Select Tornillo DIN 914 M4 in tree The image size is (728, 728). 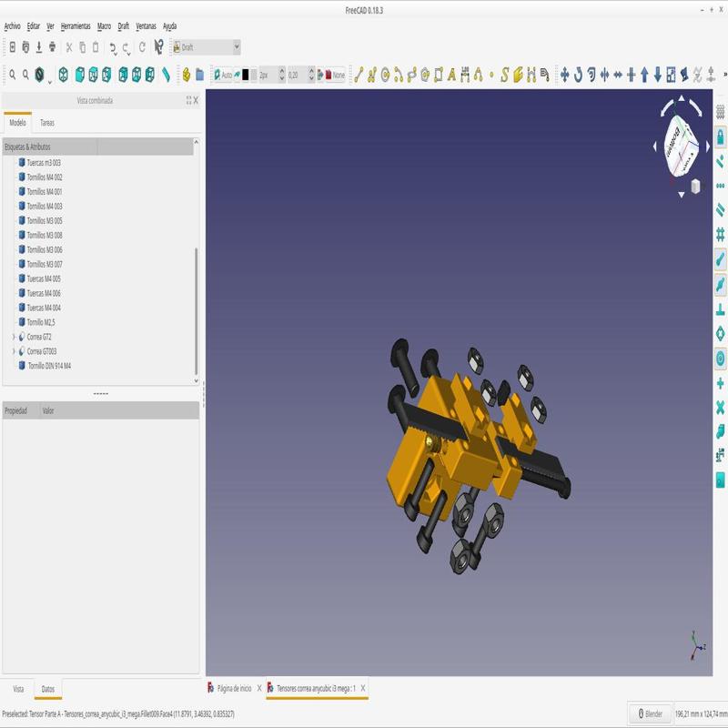[x=49, y=366]
